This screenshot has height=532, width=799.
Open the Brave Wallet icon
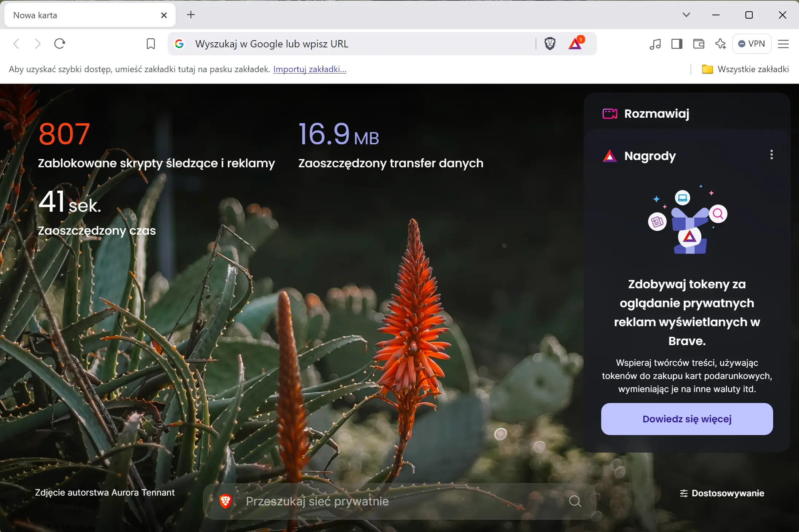(x=698, y=44)
